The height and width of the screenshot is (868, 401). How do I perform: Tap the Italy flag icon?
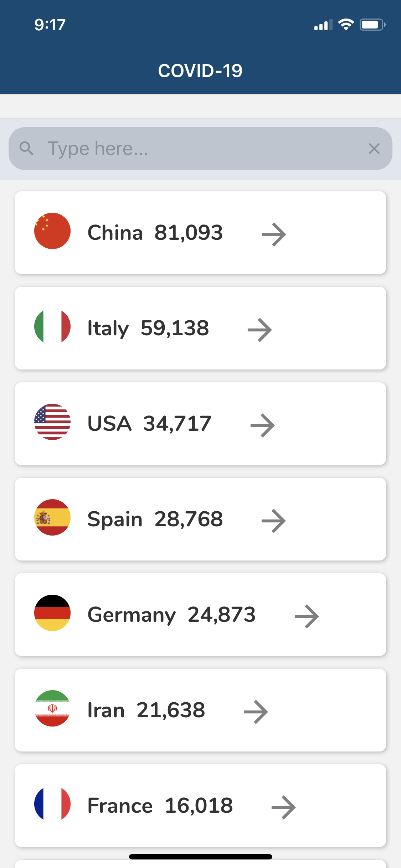pos(52,326)
